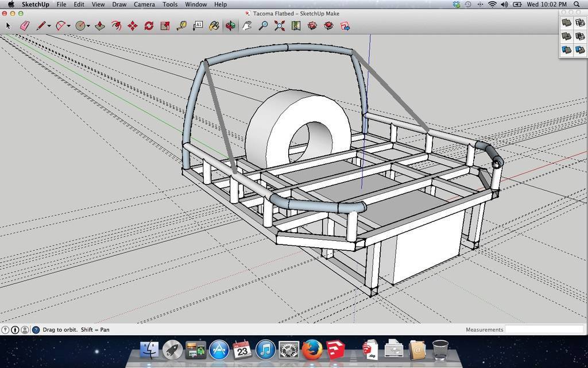Image resolution: width=588 pixels, height=368 pixels.
Task: Open the Window menu
Action: click(x=196, y=5)
